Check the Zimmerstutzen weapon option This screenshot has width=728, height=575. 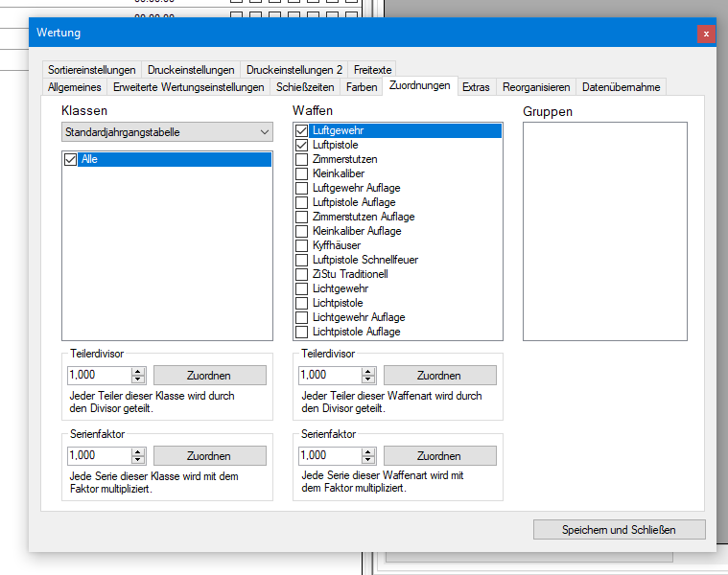point(302,159)
